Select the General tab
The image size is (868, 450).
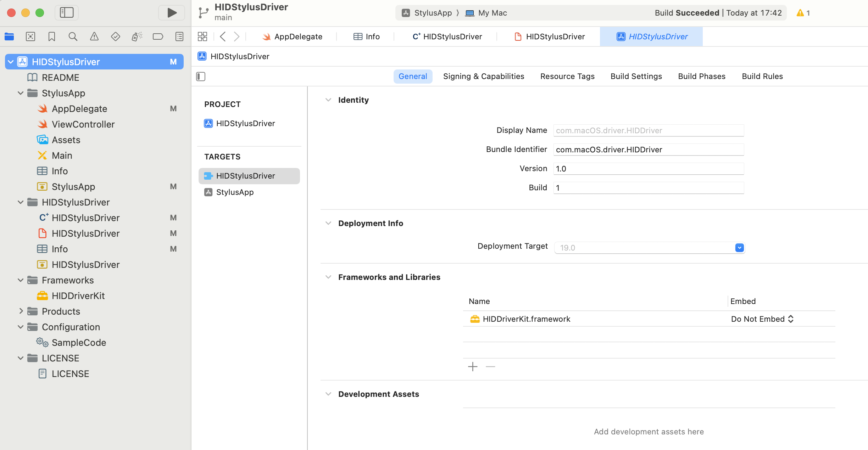[x=413, y=77]
